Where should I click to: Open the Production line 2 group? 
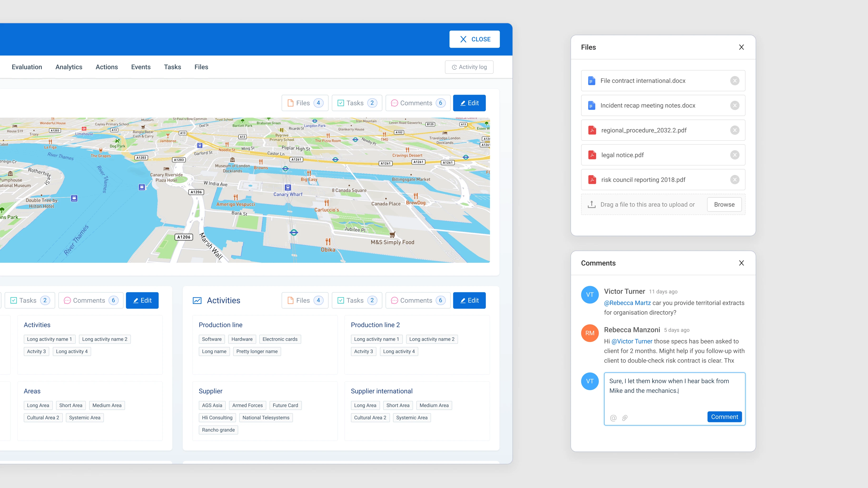click(375, 325)
